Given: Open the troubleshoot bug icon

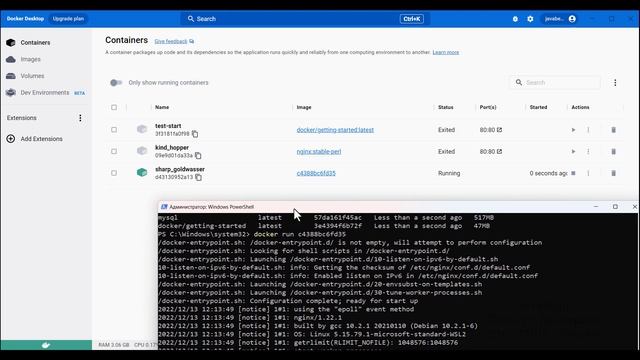Looking at the screenshot, I should tap(515, 19).
